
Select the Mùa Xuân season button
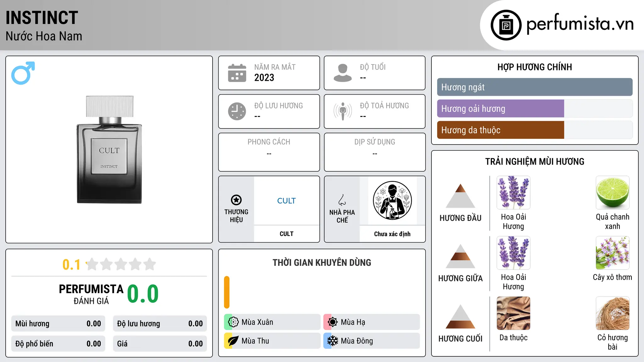(x=272, y=322)
